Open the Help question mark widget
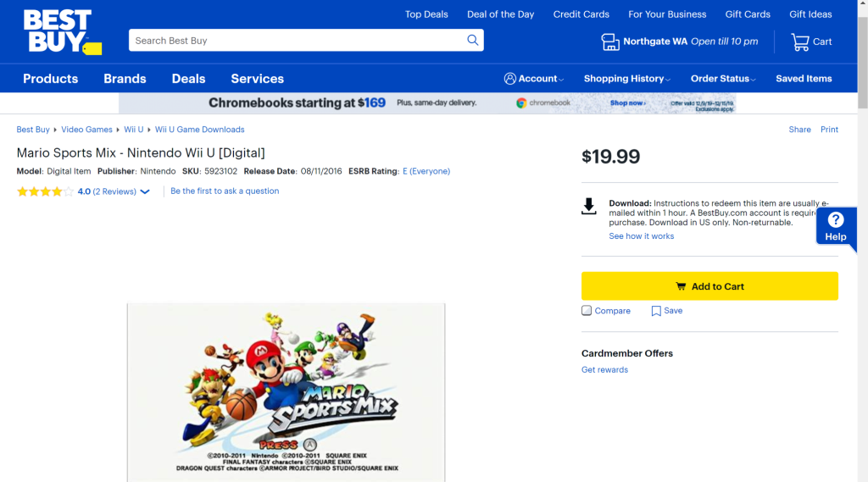 [x=836, y=227]
